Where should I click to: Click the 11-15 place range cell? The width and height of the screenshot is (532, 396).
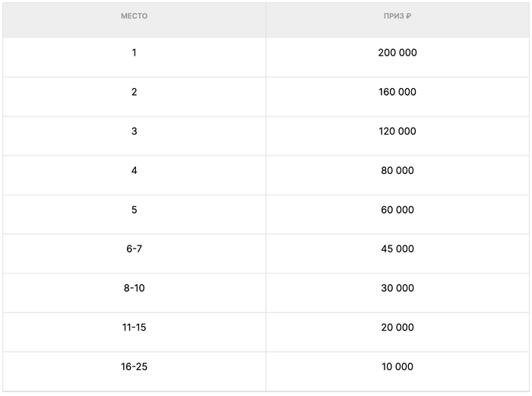(x=134, y=328)
